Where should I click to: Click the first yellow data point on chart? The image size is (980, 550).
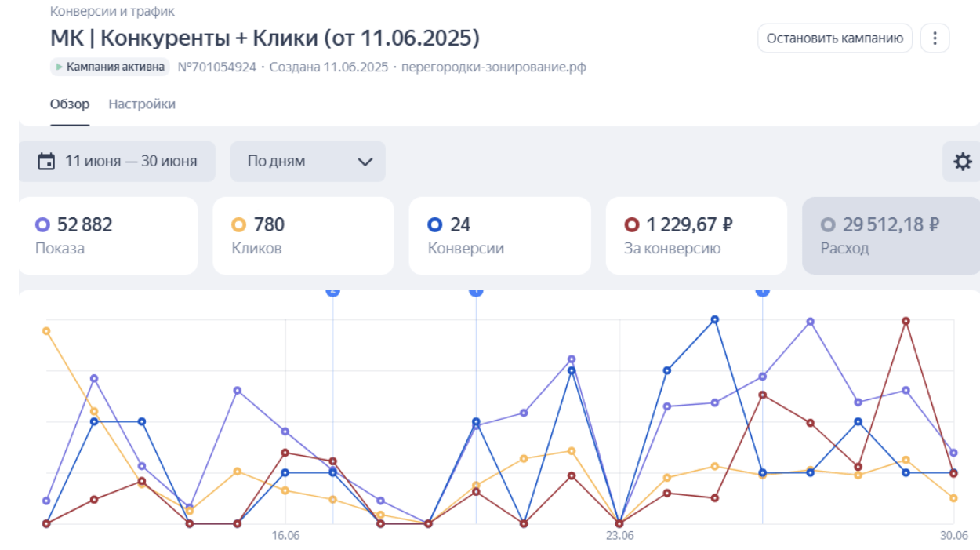tap(46, 331)
